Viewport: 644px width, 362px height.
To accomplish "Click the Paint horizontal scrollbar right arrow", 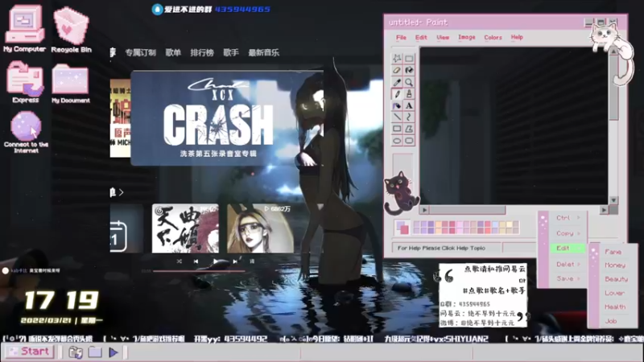I will [604, 210].
